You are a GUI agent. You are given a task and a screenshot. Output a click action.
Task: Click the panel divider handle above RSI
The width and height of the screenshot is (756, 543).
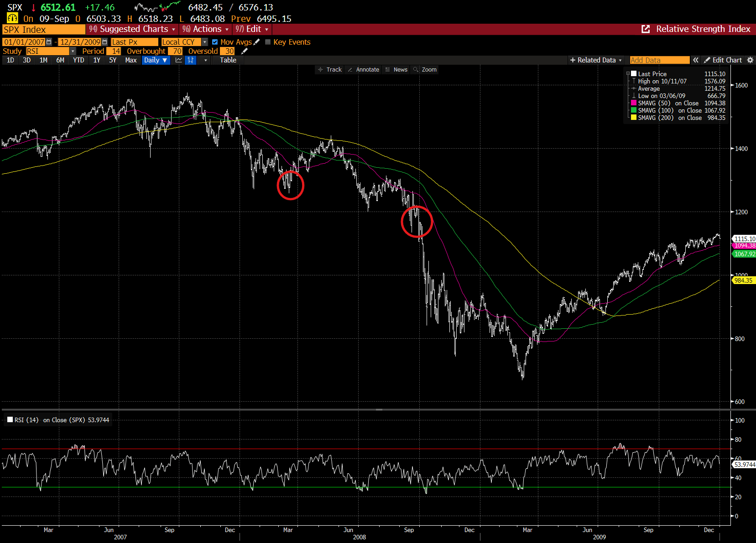click(379, 409)
